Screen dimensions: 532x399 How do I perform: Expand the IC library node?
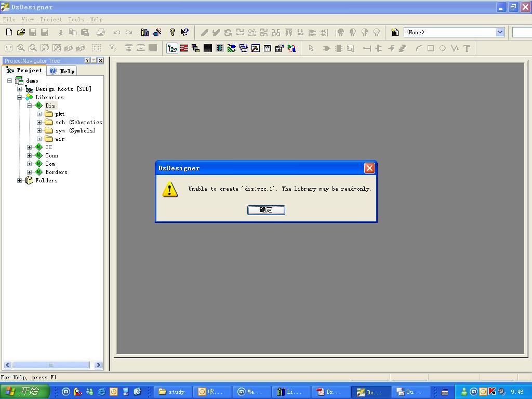click(30, 147)
